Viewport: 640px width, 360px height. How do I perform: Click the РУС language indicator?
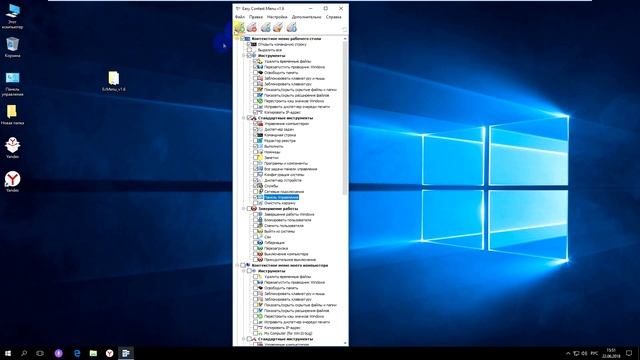coord(595,353)
